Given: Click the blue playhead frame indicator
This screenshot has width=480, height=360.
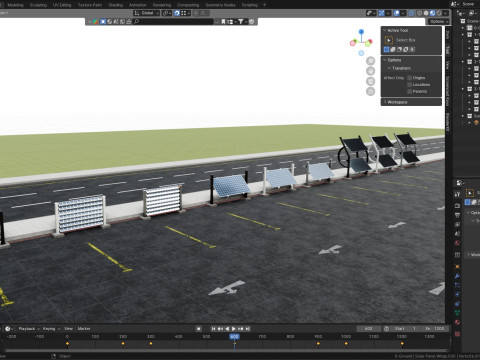Looking at the screenshot, I should point(234,337).
